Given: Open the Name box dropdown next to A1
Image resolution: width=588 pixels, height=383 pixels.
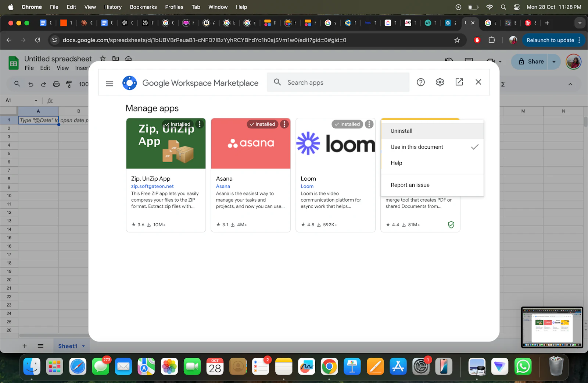Looking at the screenshot, I should [36, 100].
